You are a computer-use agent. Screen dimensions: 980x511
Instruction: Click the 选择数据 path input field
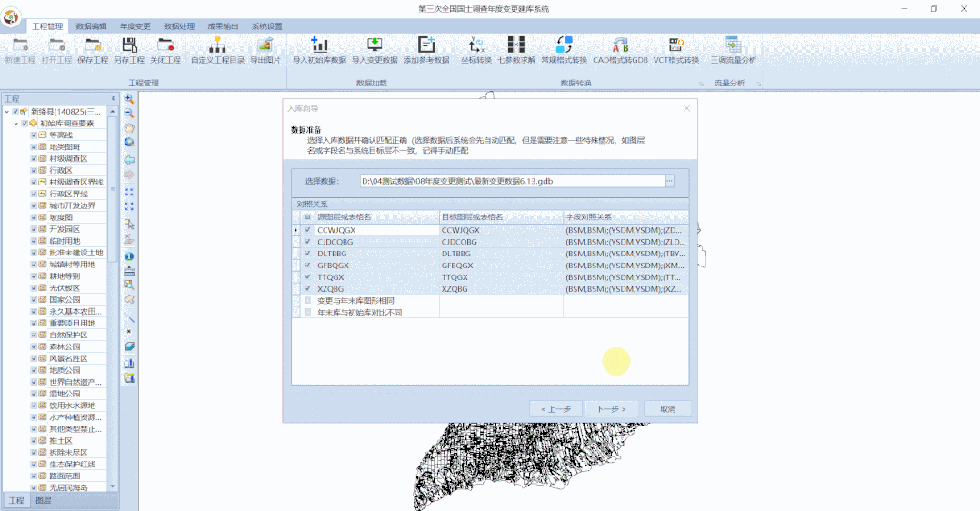[x=513, y=181]
